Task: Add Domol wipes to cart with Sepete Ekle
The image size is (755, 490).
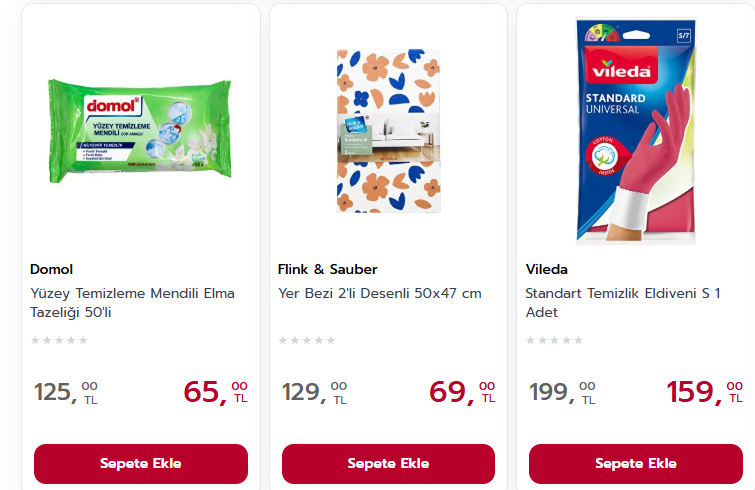Action: tap(141, 464)
